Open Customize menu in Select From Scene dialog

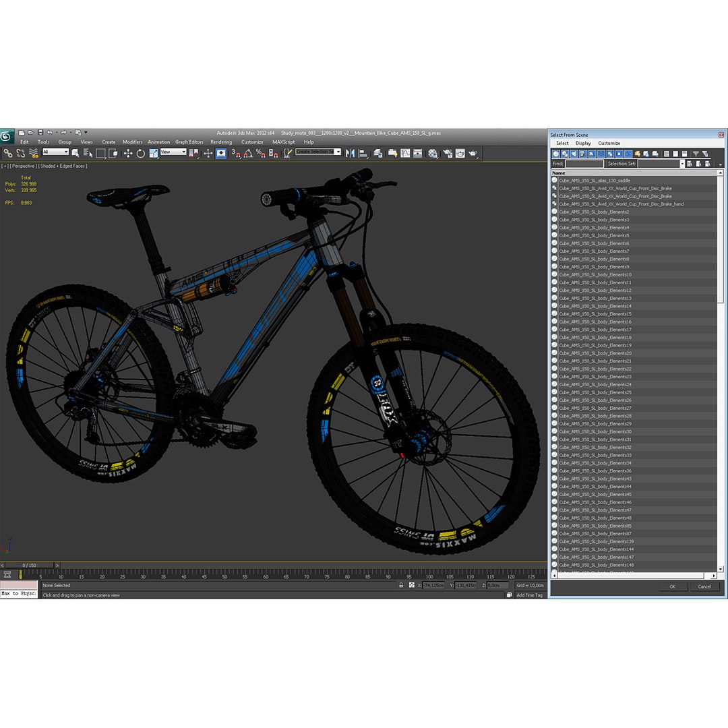pyautogui.click(x=609, y=143)
